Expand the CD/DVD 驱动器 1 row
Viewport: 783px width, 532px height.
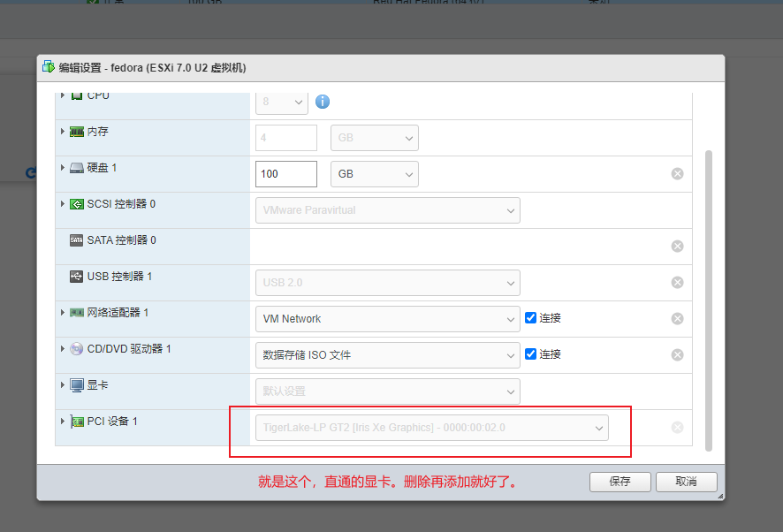pos(63,349)
